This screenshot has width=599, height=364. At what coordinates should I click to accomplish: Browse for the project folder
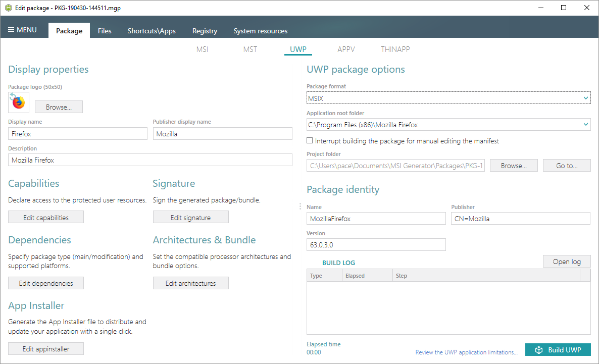514,166
